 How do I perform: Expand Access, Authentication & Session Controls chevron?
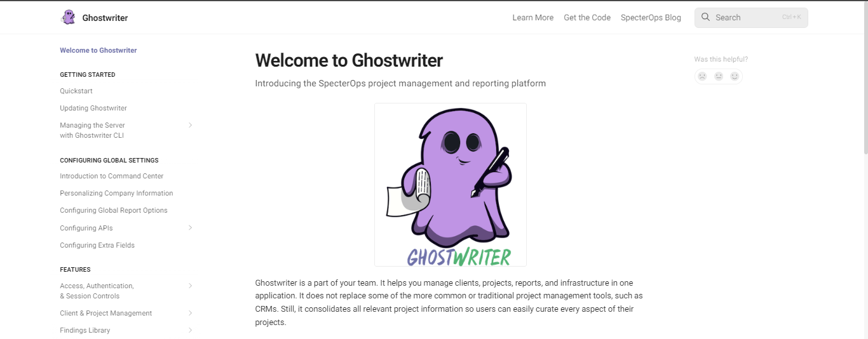point(190,286)
